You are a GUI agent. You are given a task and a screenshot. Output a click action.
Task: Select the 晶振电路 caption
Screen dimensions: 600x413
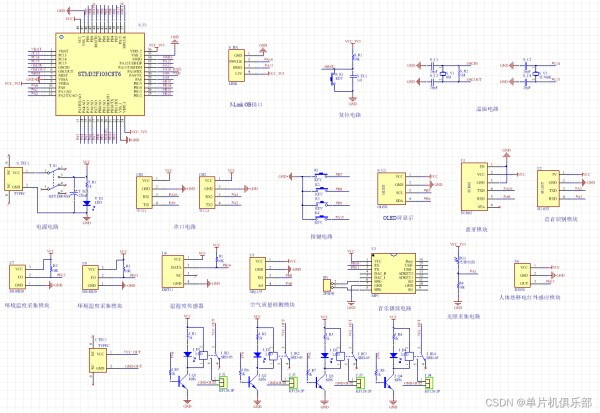(487, 109)
